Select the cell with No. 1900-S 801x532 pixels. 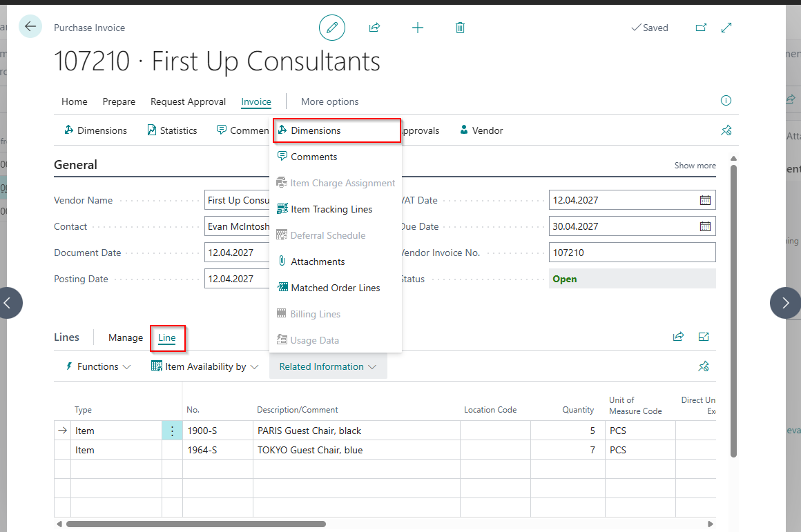218,431
